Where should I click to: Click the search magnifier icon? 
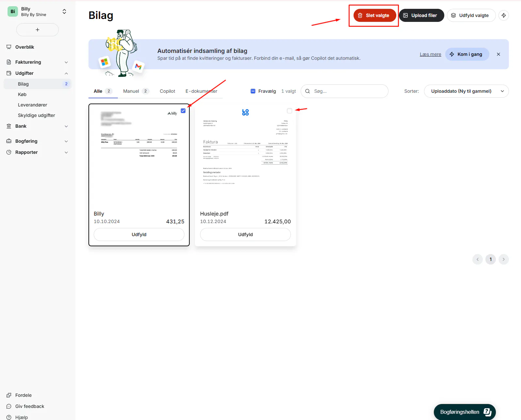coord(308,91)
